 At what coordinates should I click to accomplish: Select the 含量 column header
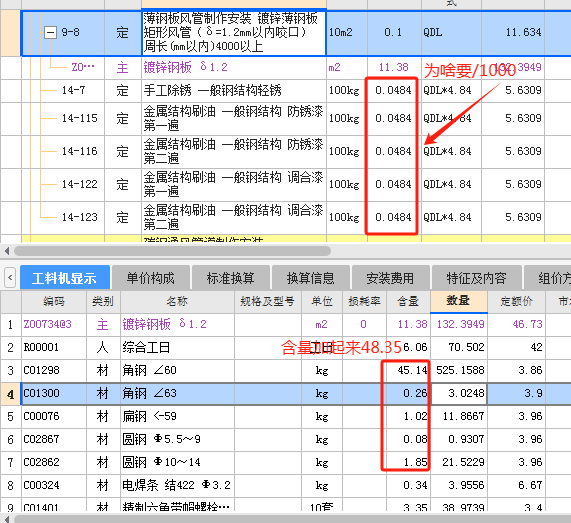click(408, 301)
